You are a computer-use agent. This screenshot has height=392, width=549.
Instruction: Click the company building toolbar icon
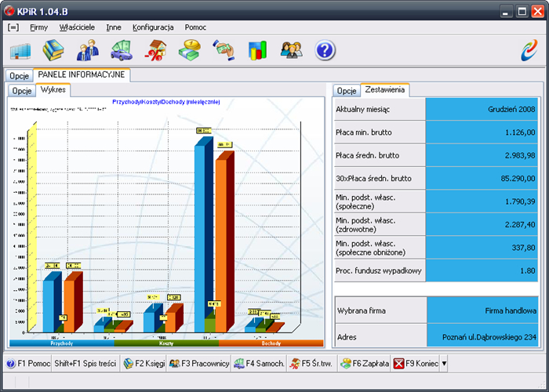(x=20, y=50)
